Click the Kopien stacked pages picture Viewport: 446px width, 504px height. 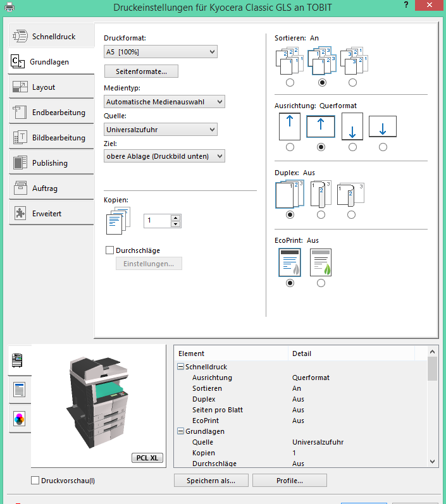pyautogui.click(x=118, y=221)
